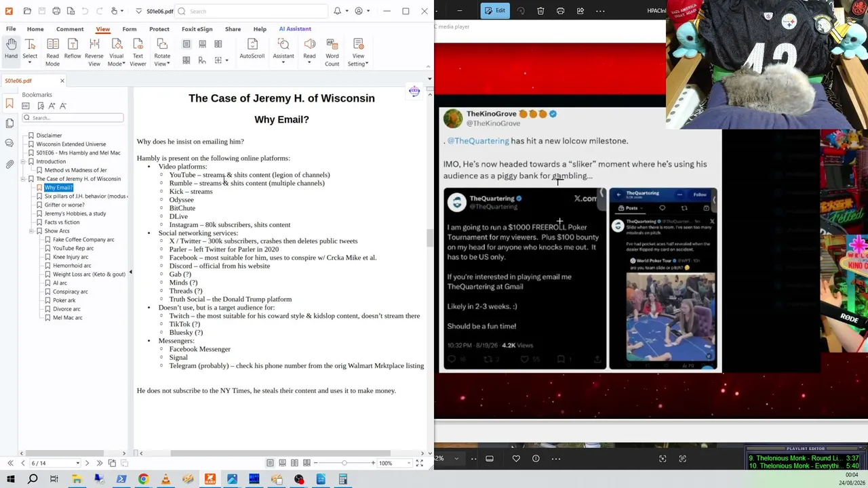Decrease bookmark font size
The width and height of the screenshot is (868, 488).
[x=63, y=106]
